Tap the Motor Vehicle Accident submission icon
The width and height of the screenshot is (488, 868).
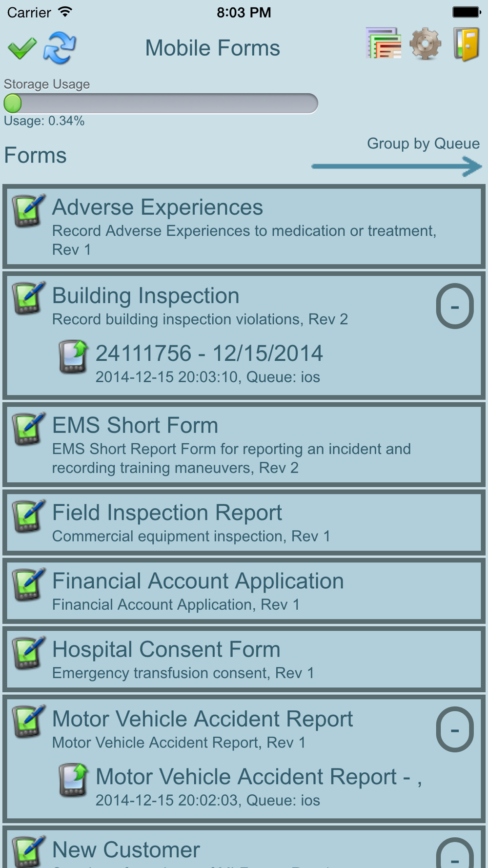pyautogui.click(x=73, y=780)
